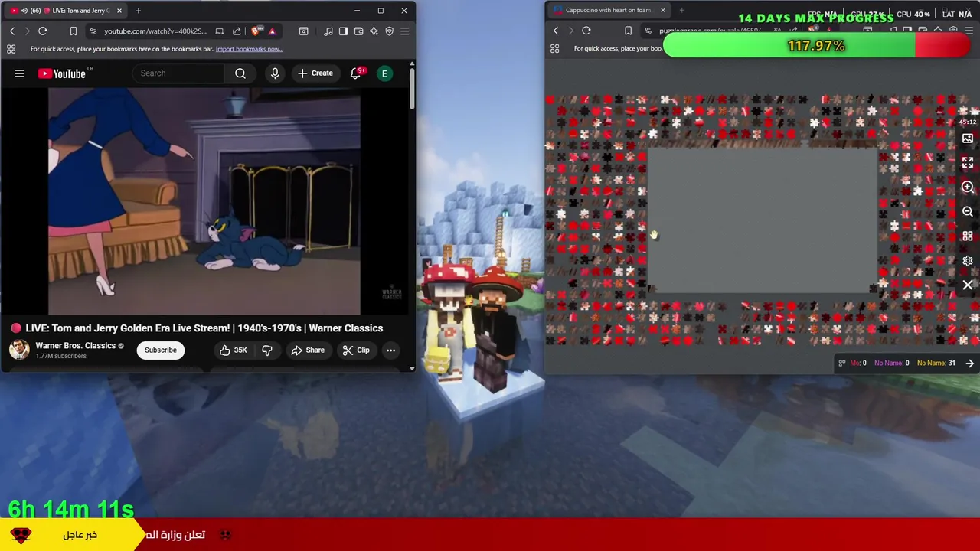Image resolution: width=980 pixels, height=551 pixels.
Task: Click the YouTube search magnifier button
Action: [240, 73]
